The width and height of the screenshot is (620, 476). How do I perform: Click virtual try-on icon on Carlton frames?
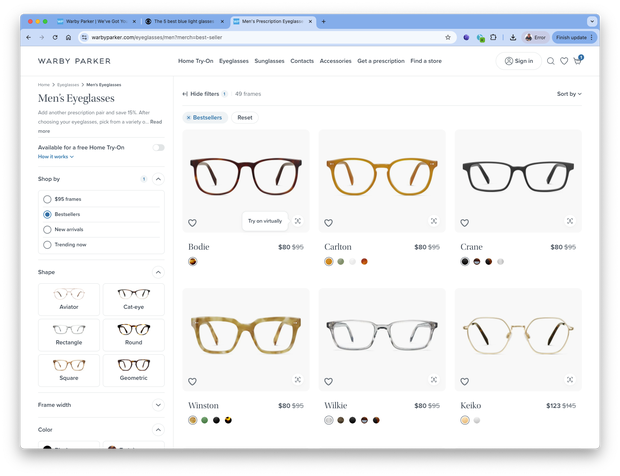434,222
